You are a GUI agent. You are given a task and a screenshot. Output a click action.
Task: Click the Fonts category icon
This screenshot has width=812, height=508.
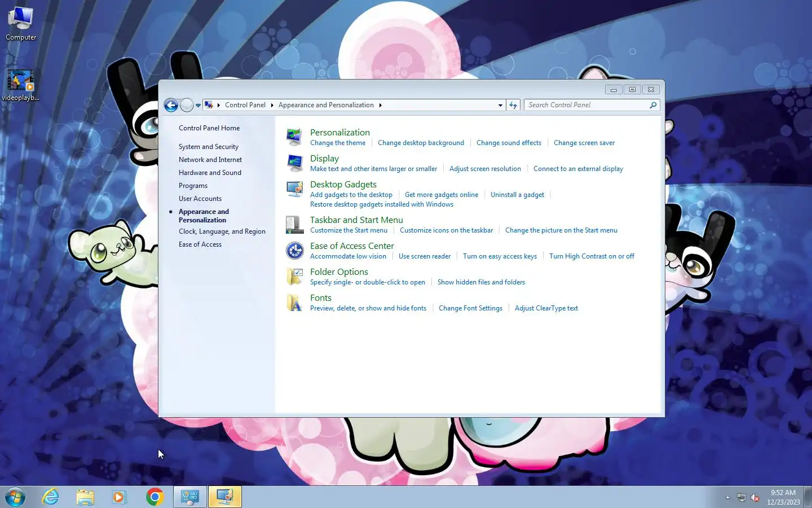coord(294,303)
